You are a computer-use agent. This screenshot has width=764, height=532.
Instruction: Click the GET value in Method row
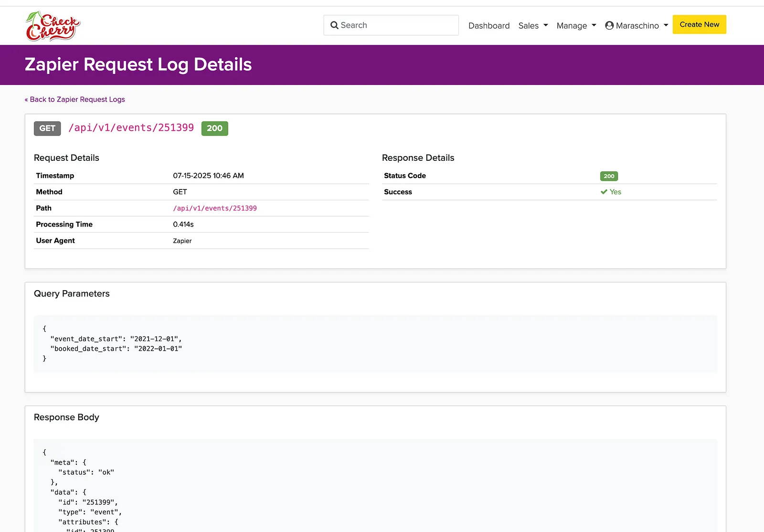pyautogui.click(x=180, y=192)
